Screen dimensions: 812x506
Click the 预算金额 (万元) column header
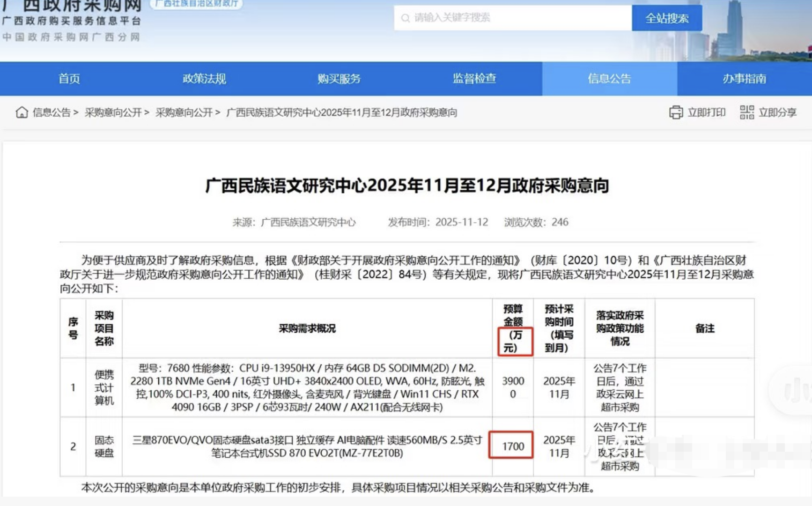click(x=513, y=328)
